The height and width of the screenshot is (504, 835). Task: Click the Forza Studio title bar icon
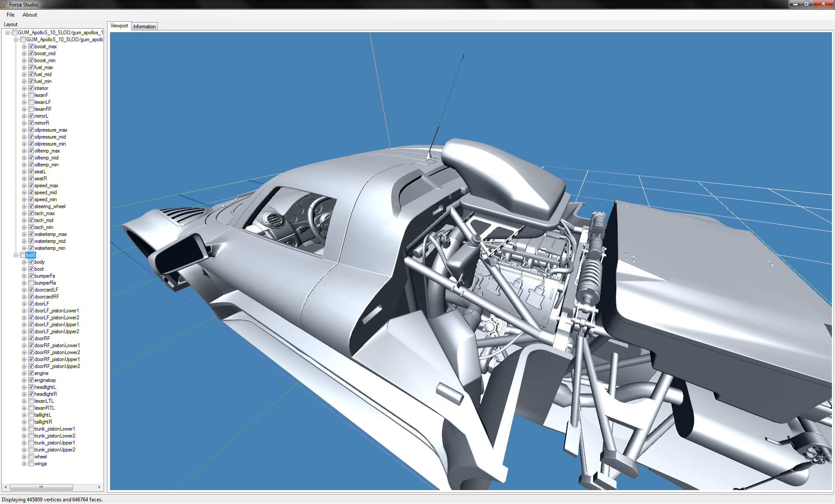pos(4,4)
